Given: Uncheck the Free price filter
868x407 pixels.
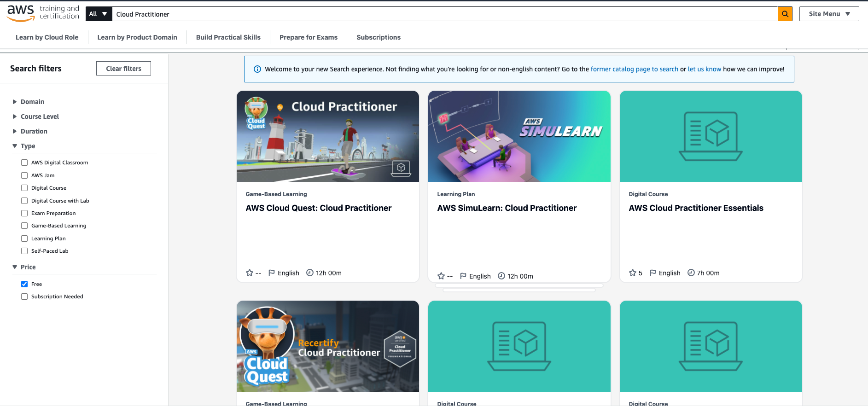Looking at the screenshot, I should [24, 284].
